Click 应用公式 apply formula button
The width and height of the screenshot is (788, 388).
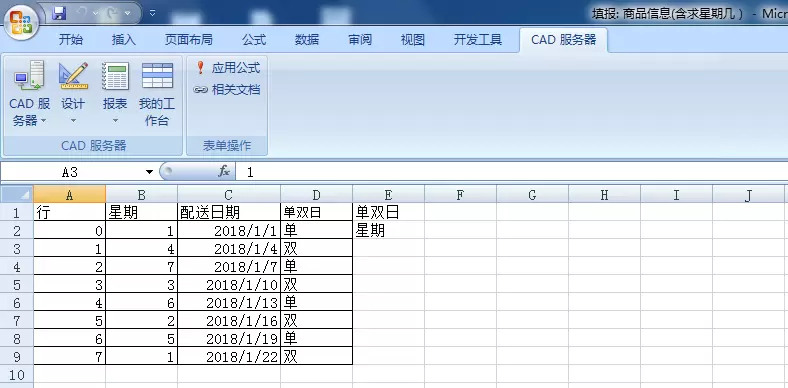pyautogui.click(x=228, y=67)
